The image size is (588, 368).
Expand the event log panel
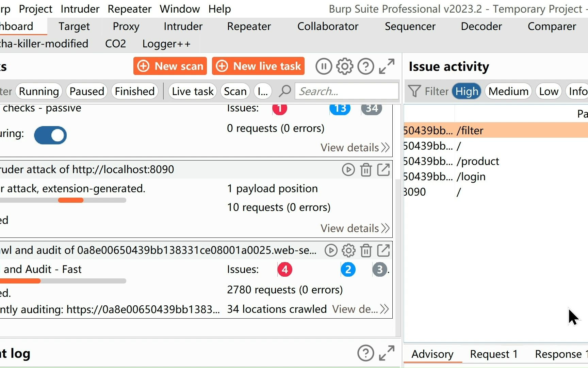[387, 353]
